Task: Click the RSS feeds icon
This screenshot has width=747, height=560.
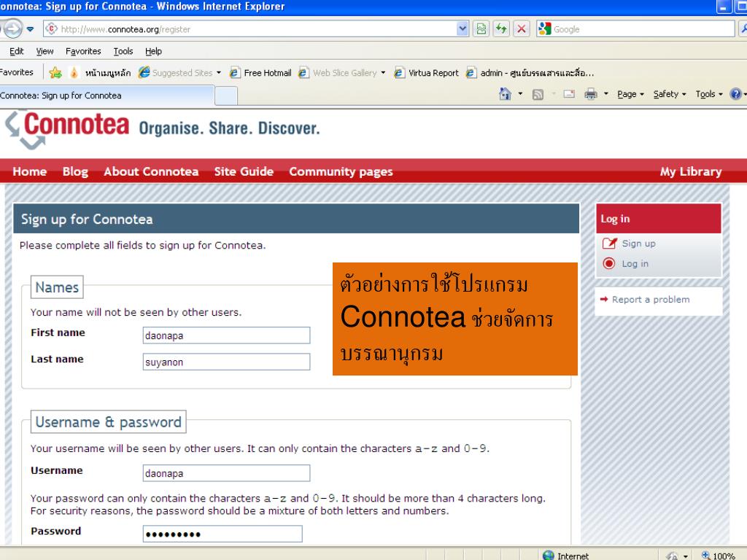Action: click(x=538, y=94)
